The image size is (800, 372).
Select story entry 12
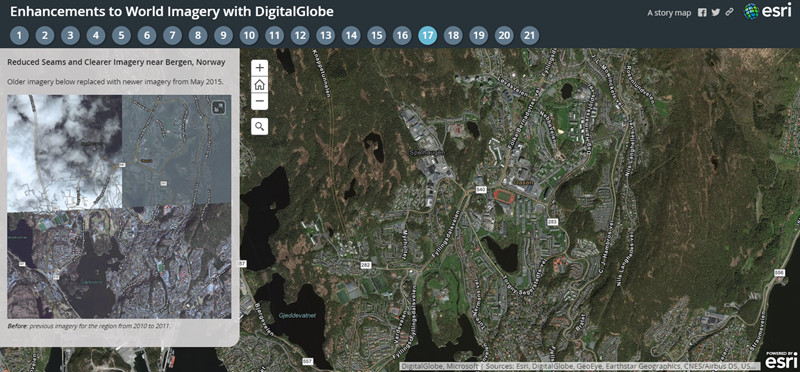pyautogui.click(x=300, y=36)
